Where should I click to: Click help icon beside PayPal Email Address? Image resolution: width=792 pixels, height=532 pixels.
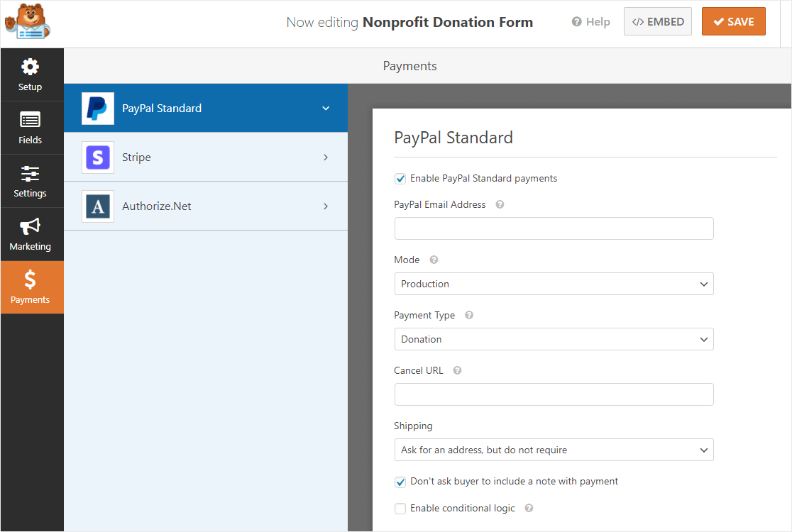(x=500, y=204)
